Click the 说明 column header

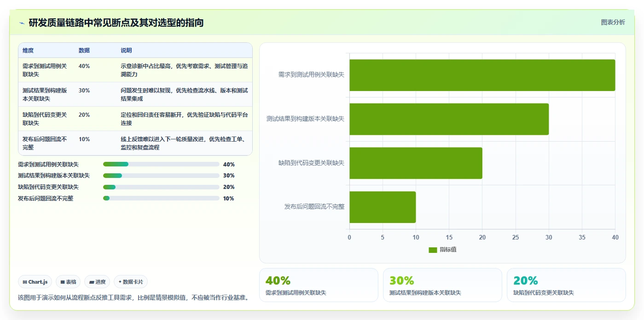tap(126, 51)
